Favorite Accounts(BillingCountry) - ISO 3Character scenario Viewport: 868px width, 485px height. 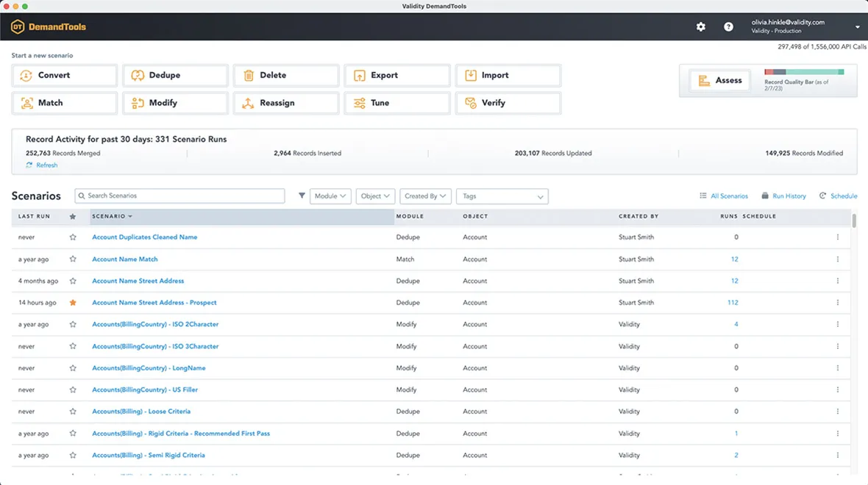click(73, 346)
